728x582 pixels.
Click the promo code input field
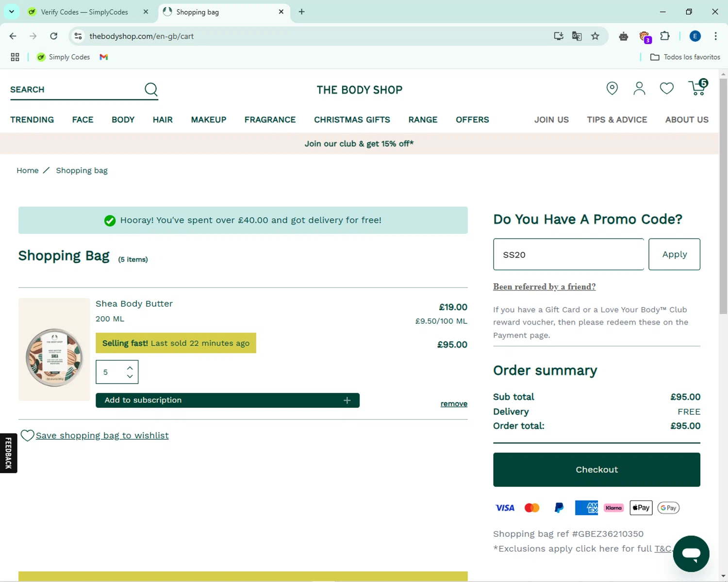[x=568, y=254]
